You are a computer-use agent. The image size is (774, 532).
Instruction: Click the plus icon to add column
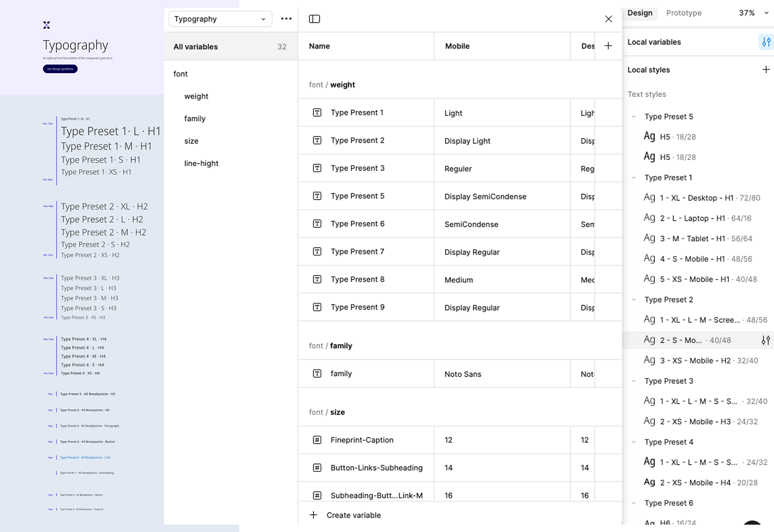pos(608,46)
